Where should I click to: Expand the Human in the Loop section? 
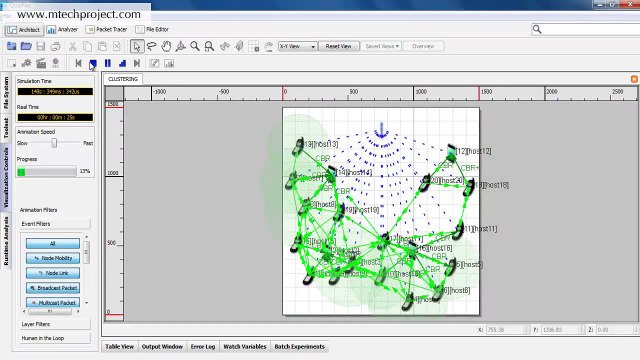click(55, 338)
